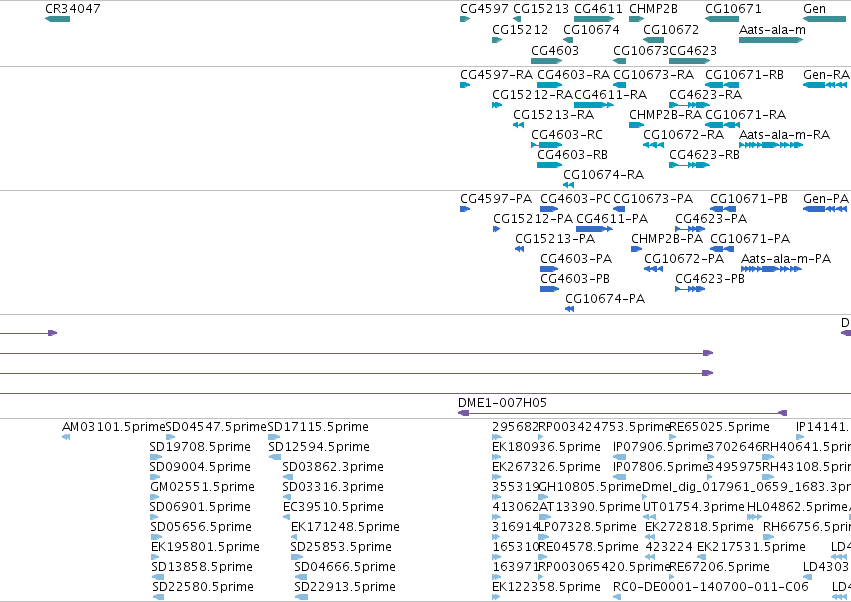Select the CG4623-RA transcript glyph
Viewport: 851px width, 602px height.
coord(689,105)
